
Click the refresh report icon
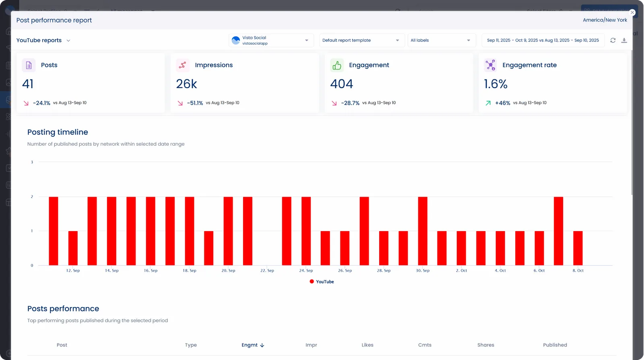613,40
